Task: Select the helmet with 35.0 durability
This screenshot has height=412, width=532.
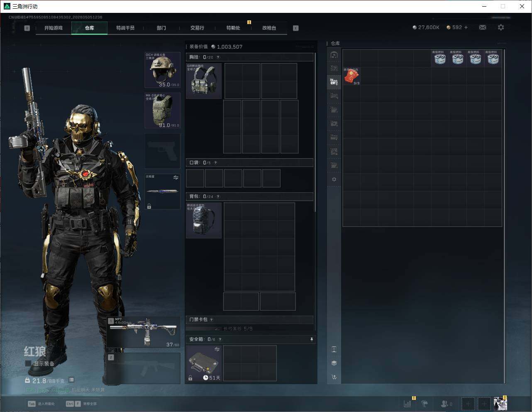Action: pos(162,70)
